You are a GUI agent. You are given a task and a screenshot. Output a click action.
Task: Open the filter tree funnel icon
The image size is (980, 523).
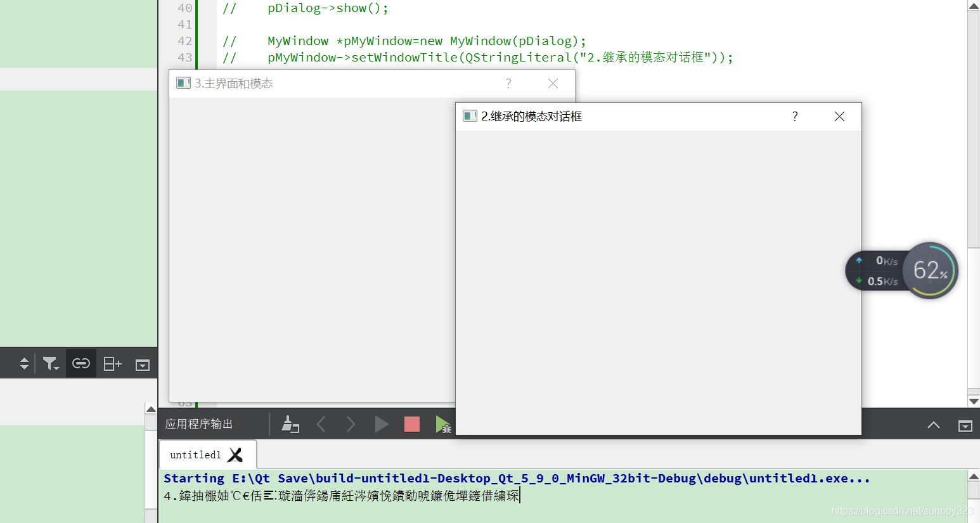point(51,363)
